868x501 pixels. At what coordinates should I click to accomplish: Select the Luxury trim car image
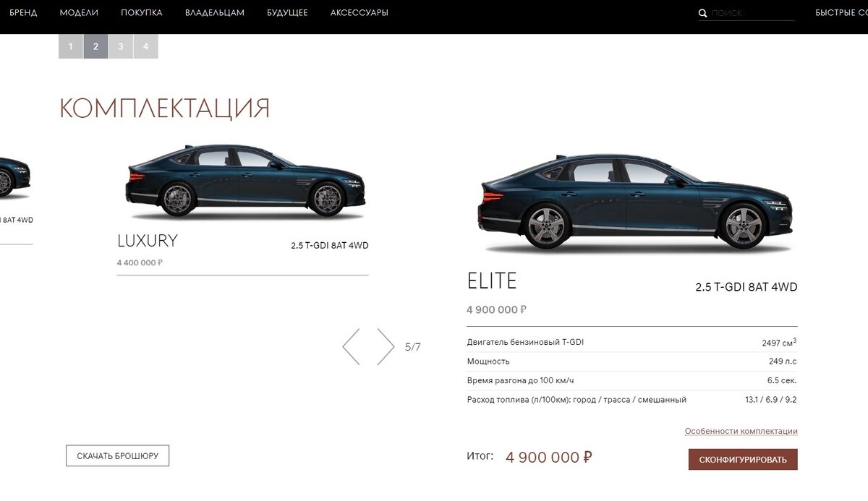pyautogui.click(x=246, y=180)
